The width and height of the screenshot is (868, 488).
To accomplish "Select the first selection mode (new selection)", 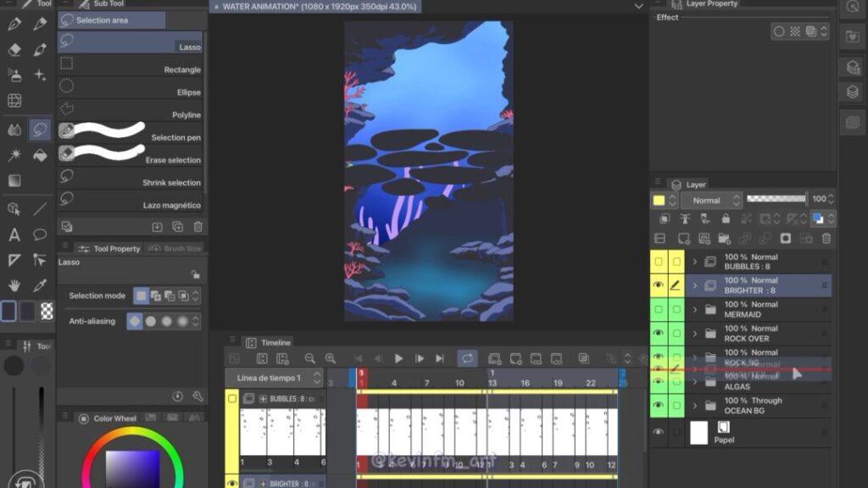I will pos(142,296).
